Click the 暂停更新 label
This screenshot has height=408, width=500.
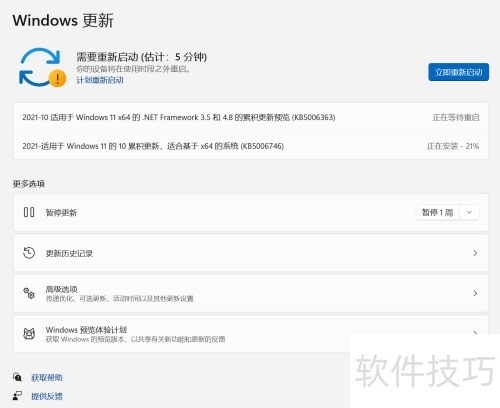[x=61, y=213]
